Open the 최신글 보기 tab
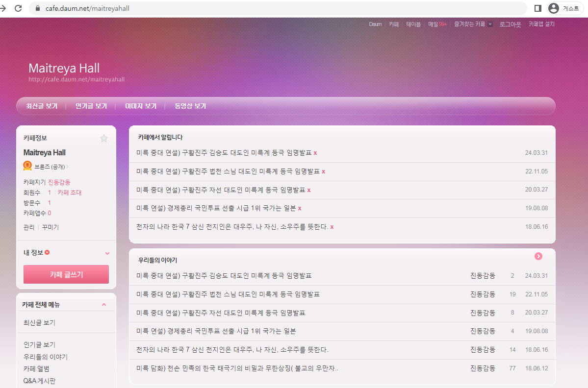The image size is (588, 388). click(x=42, y=106)
